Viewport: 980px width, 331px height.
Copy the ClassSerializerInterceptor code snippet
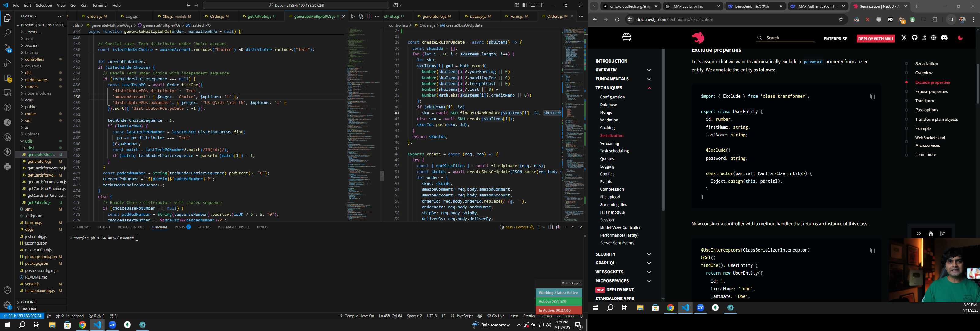pyautogui.click(x=872, y=250)
